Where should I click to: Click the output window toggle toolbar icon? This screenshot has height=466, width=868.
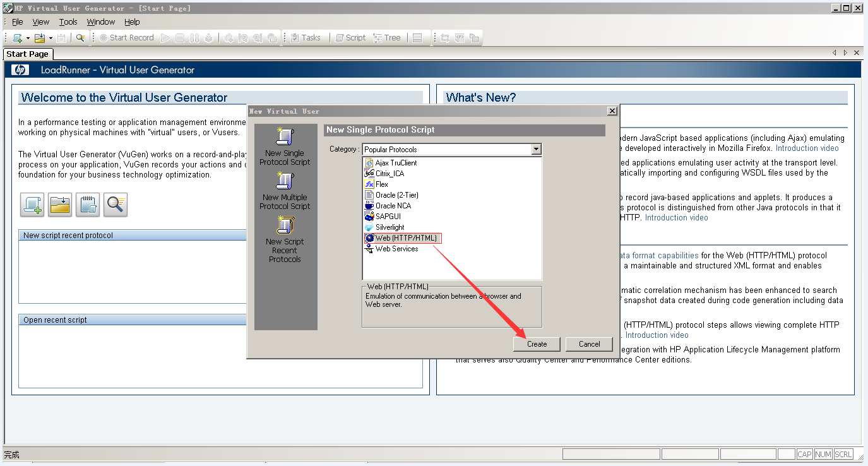click(417, 38)
